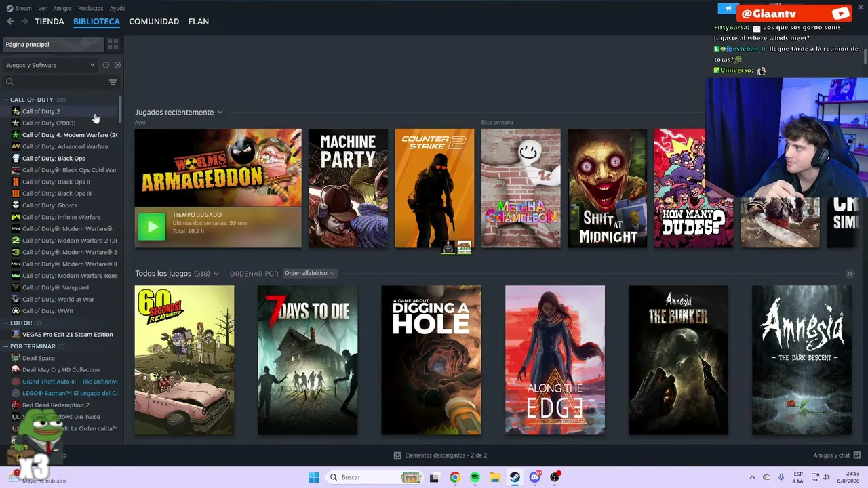Open Windows Start menu

pos(314,477)
